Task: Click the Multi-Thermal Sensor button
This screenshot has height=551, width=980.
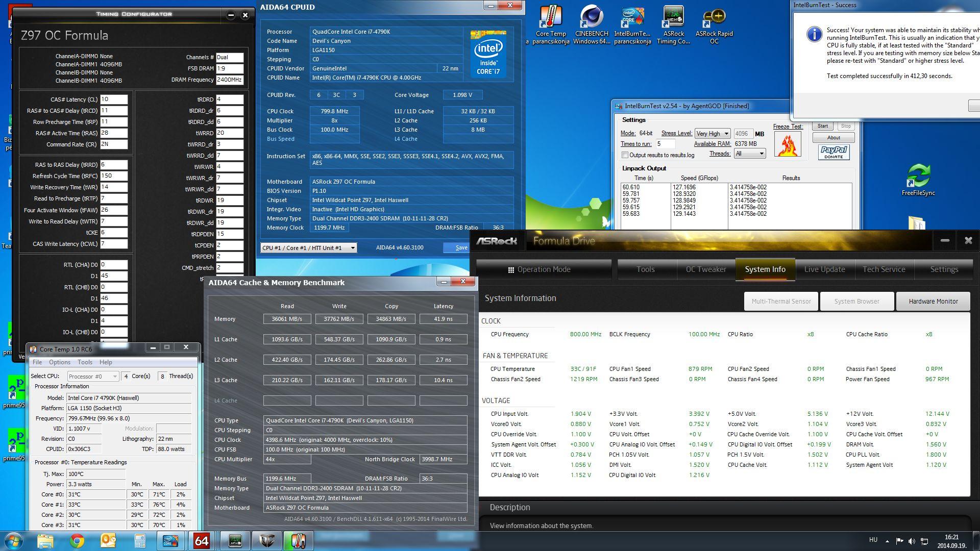Action: 781,302
